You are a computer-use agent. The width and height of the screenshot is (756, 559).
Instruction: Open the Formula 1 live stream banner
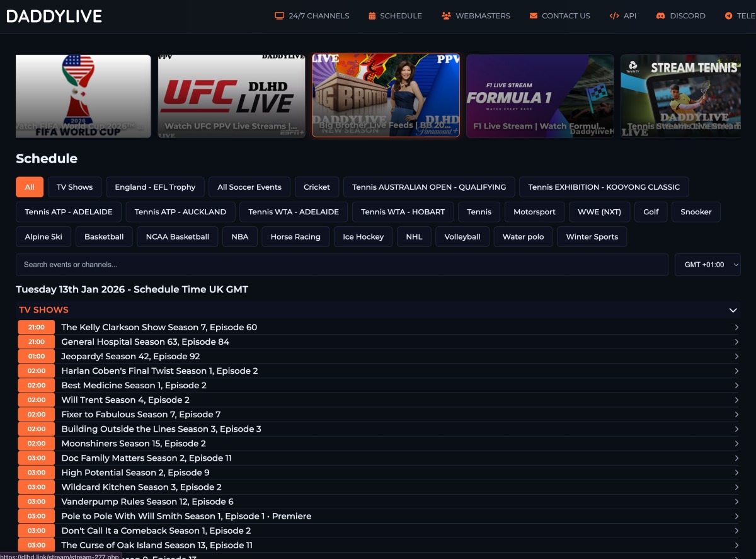tap(540, 96)
